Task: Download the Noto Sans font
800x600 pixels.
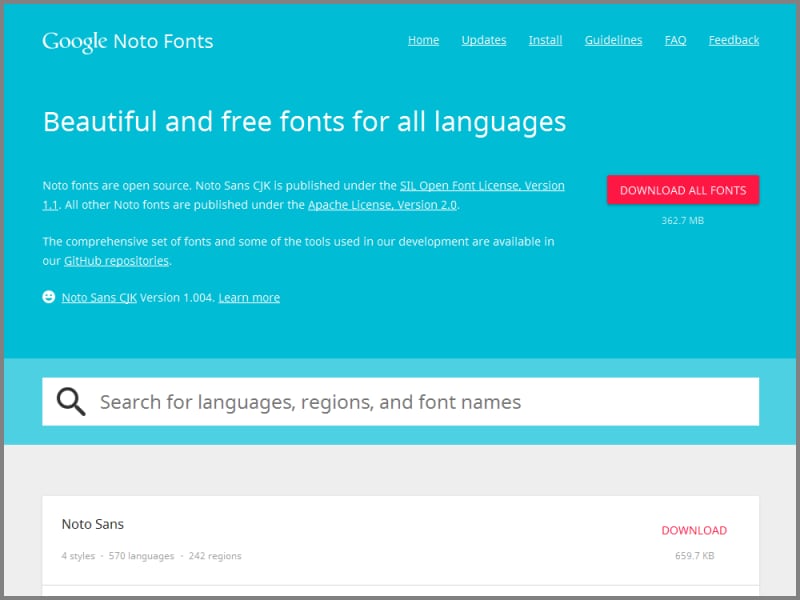Action: tap(694, 530)
